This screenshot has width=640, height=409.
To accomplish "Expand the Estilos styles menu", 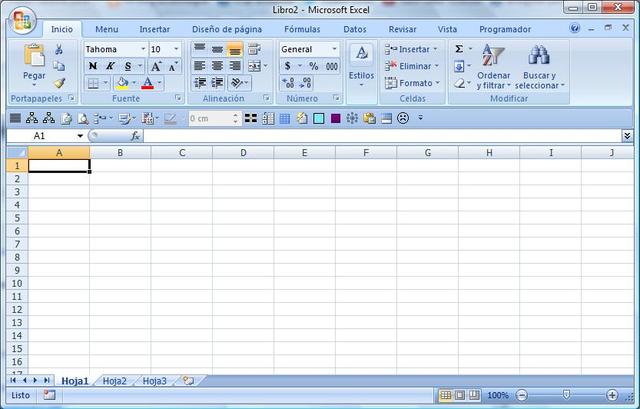I will point(361,67).
